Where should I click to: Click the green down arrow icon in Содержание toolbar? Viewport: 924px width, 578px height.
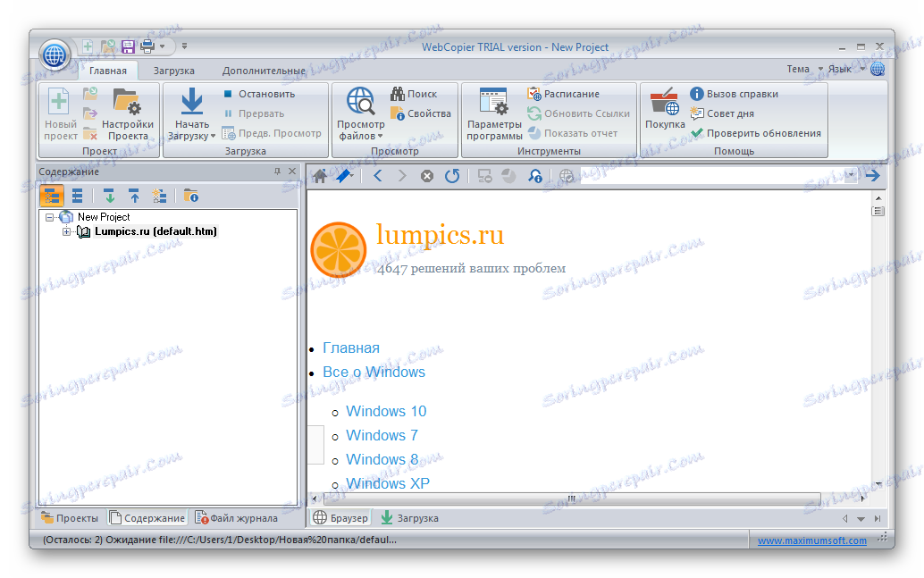[109, 196]
